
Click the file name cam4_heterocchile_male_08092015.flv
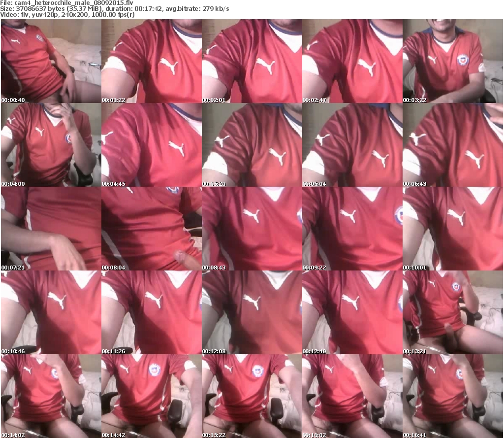tap(74, 3)
